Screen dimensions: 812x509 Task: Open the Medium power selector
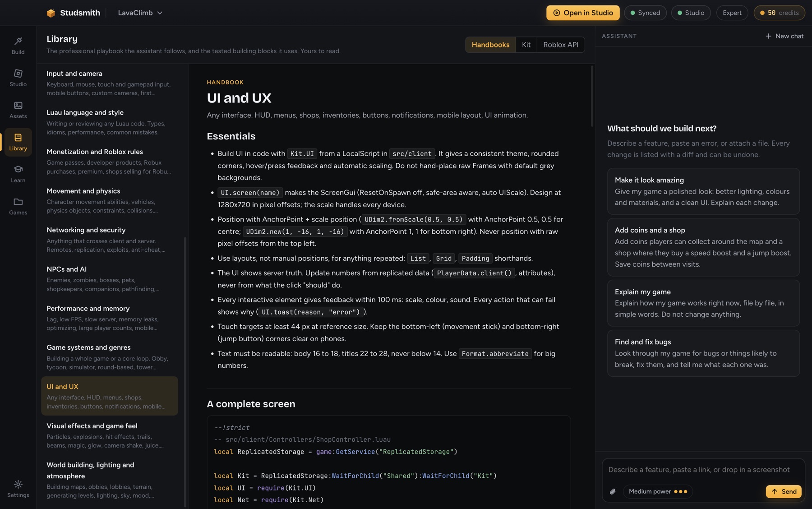click(658, 491)
